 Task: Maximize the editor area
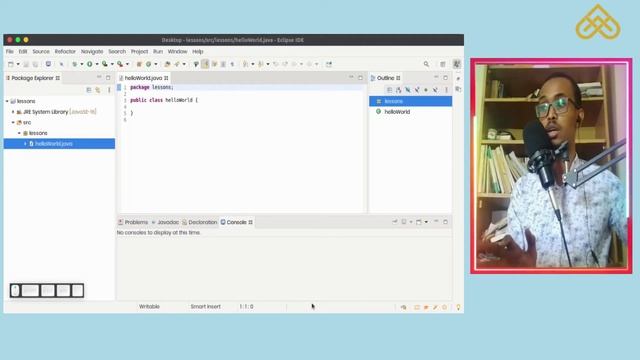click(x=360, y=78)
